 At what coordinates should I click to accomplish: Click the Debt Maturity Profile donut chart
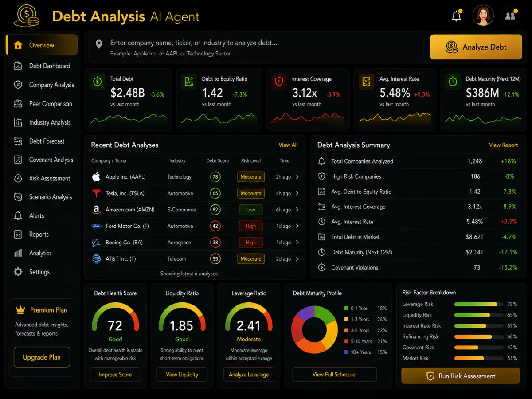[315, 330]
